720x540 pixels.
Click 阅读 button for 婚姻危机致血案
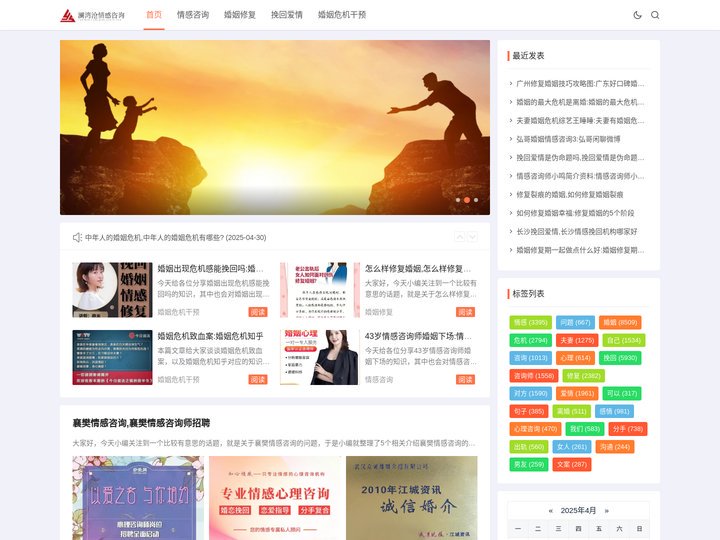point(258,380)
